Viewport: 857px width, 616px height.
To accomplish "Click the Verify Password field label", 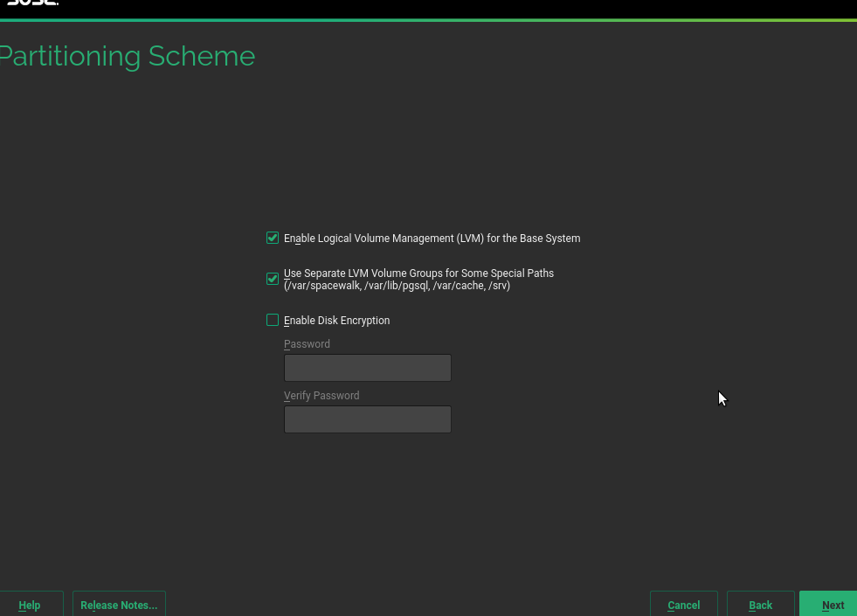I will point(321,396).
